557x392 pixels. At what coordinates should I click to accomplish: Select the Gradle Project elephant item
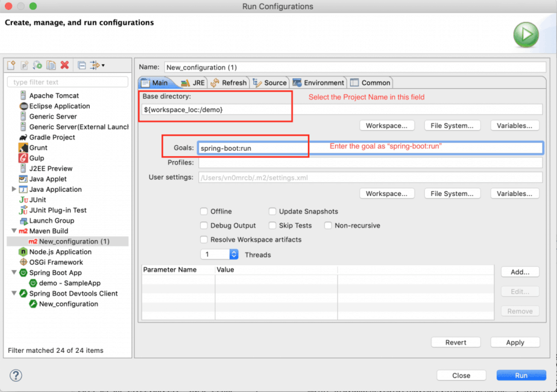pos(52,137)
